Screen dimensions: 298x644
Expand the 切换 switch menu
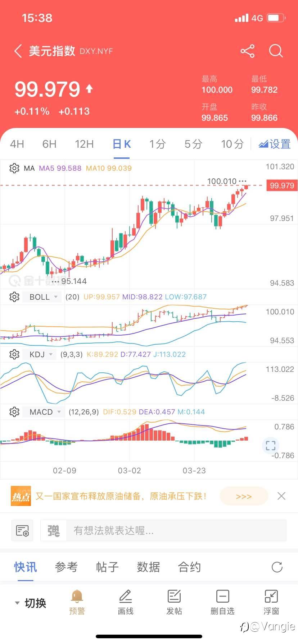[x=31, y=603]
